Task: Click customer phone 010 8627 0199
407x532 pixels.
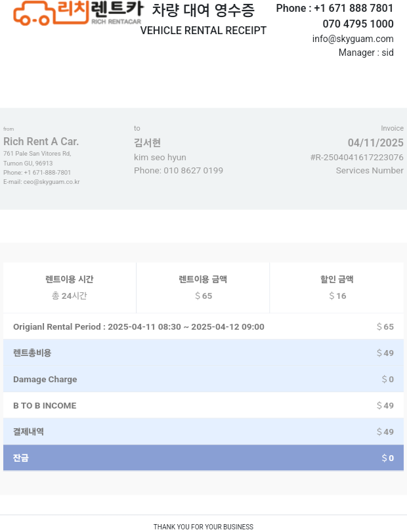Action: coord(193,170)
